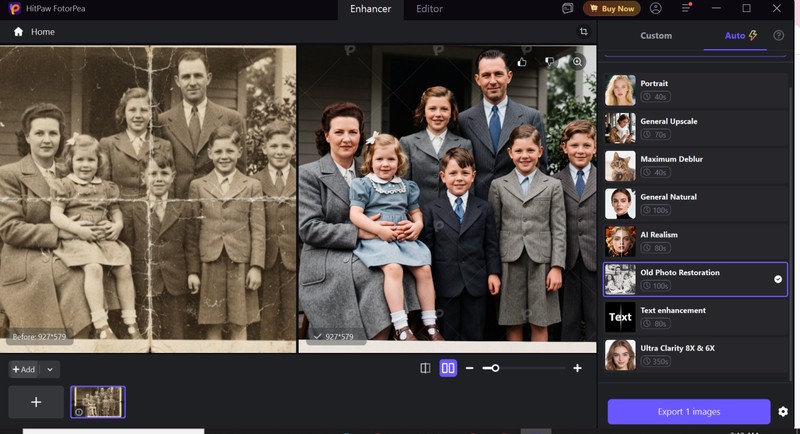Image resolution: width=800 pixels, height=434 pixels.
Task: Go to Home via house icon
Action: [x=18, y=32]
